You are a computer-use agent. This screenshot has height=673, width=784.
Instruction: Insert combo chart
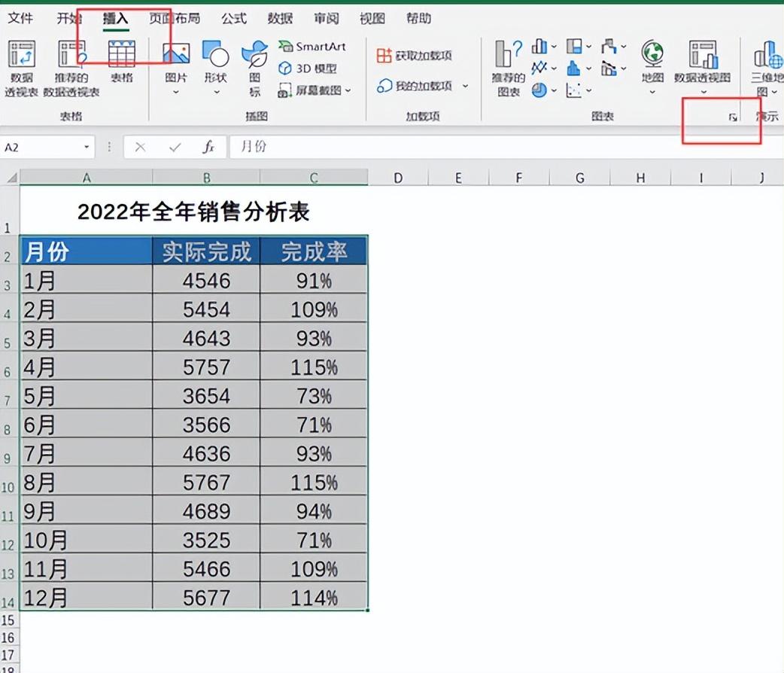[x=609, y=68]
